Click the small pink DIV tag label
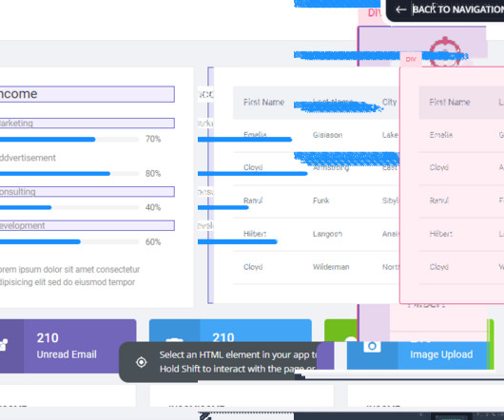Viewport: 504px width, 420px height. (x=411, y=60)
